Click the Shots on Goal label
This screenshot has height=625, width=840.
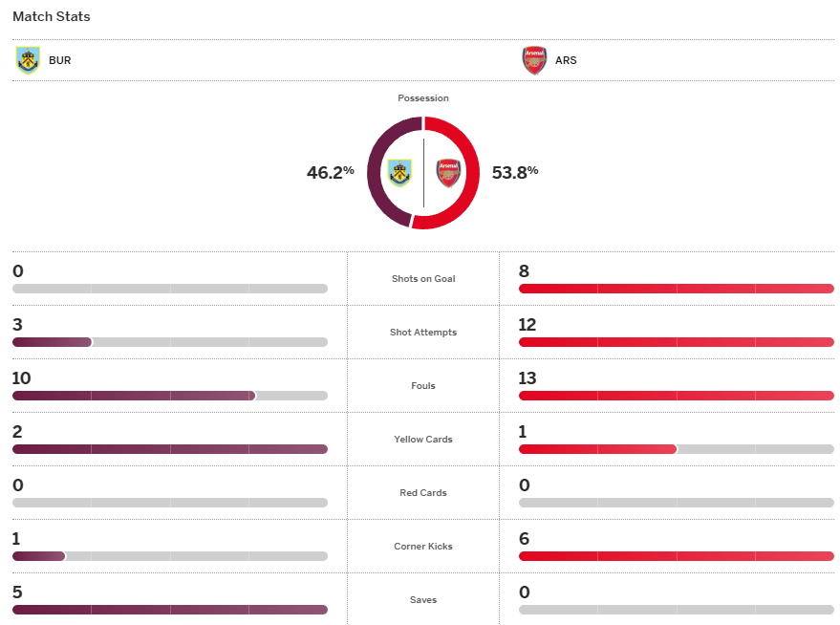click(423, 279)
